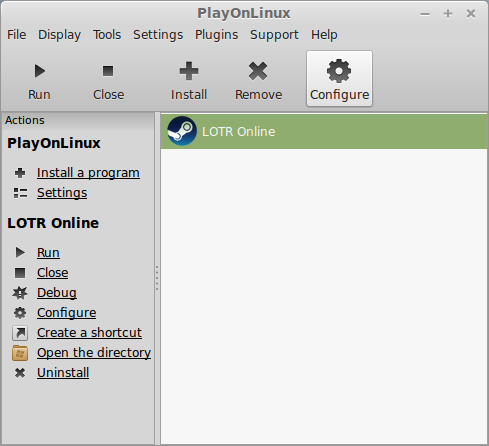Screen dimensions: 489x446
Task: Click the Uninstall link for LOTR Online
Action: (63, 373)
